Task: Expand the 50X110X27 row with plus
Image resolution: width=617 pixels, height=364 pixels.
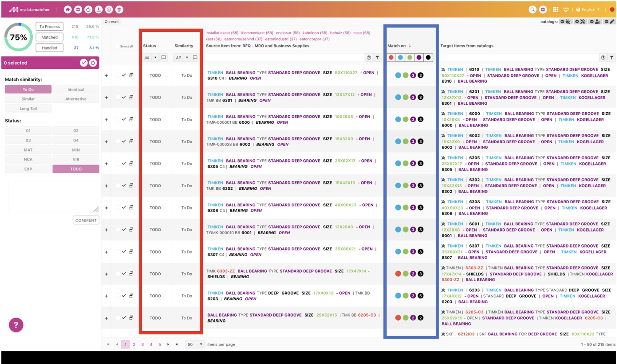Action: pos(106,76)
